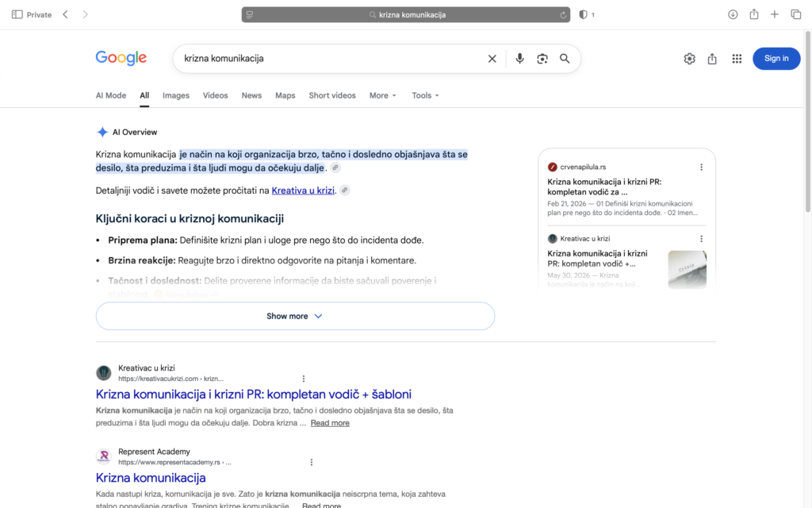Image resolution: width=812 pixels, height=508 pixels.
Task: Click the AI Overview label text
Action: [135, 133]
